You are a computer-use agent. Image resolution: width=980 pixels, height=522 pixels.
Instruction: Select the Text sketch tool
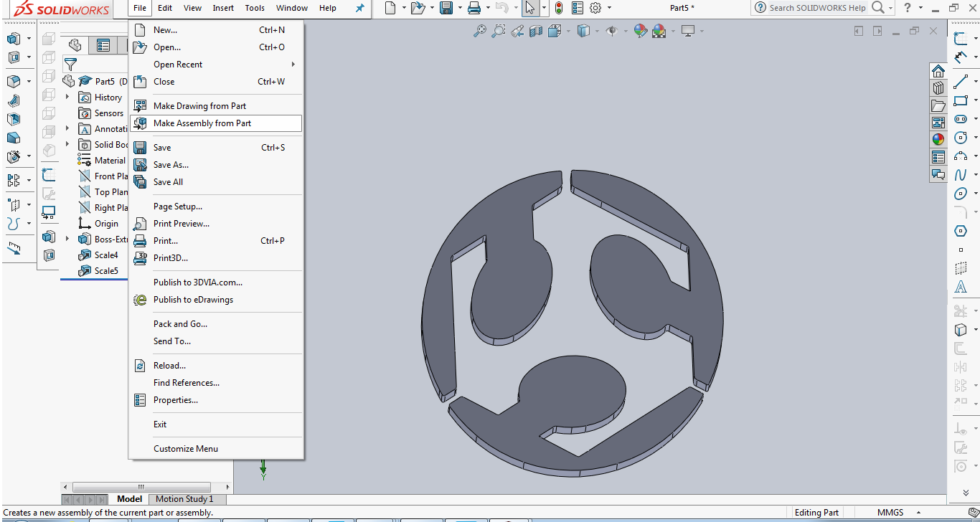click(x=961, y=287)
